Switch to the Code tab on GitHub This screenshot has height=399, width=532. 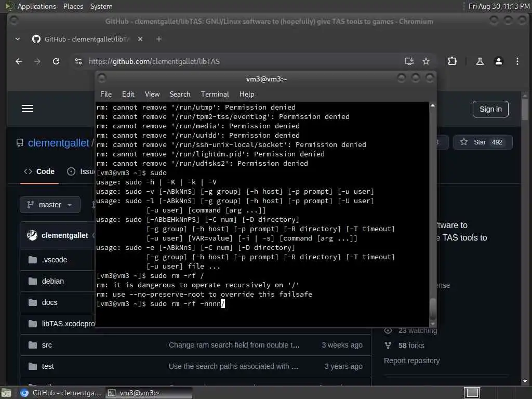[39, 171]
